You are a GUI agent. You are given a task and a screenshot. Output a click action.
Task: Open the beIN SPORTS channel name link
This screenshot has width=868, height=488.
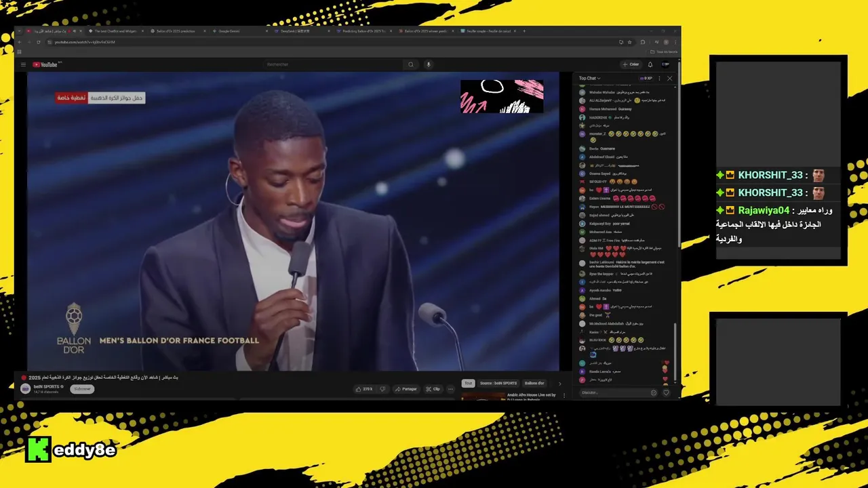tap(47, 386)
